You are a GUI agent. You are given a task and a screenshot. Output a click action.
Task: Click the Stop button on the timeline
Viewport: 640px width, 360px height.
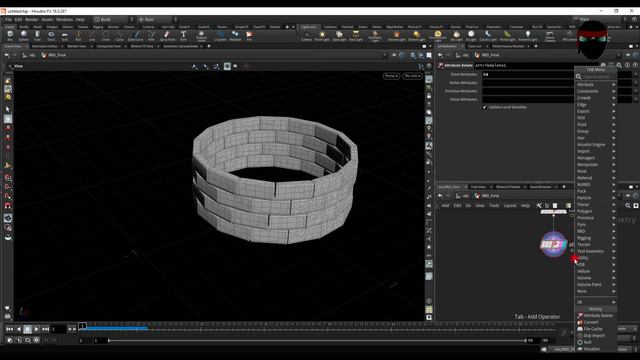(x=27, y=329)
